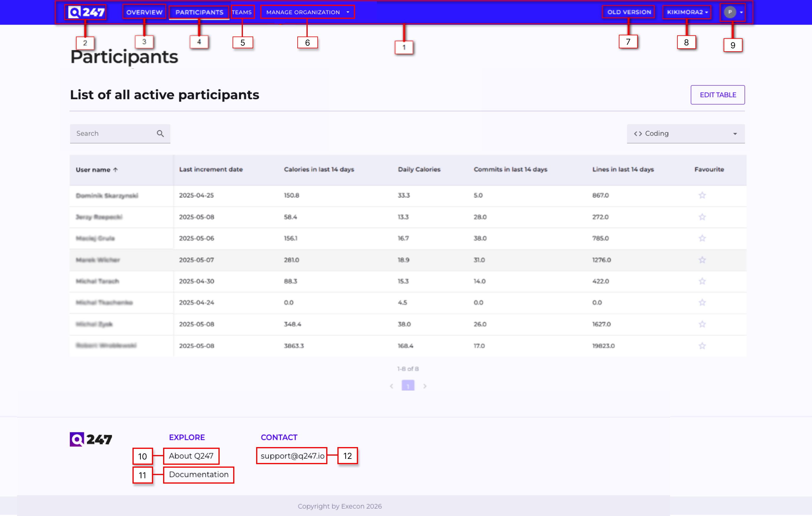Sort by User name arrow
Viewport: 812px width, 516px height.
116,170
